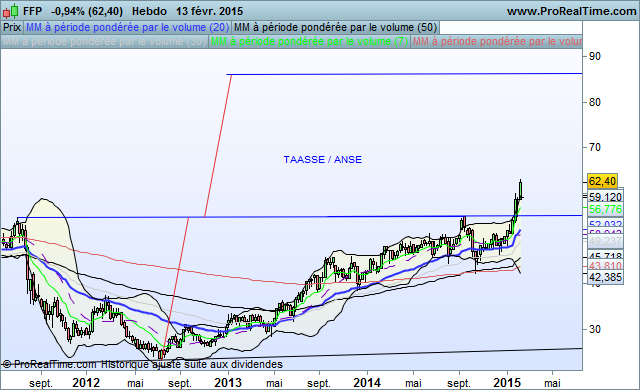The height and width of the screenshot is (390, 640).
Task: Click the yellow 62,40 current price label
Action: tap(602, 181)
